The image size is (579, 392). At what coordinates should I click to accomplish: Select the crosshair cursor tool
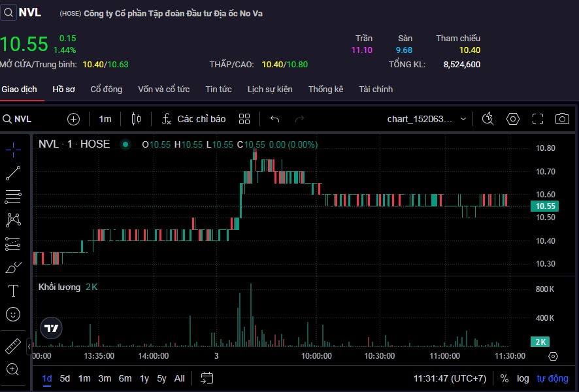[x=13, y=150]
